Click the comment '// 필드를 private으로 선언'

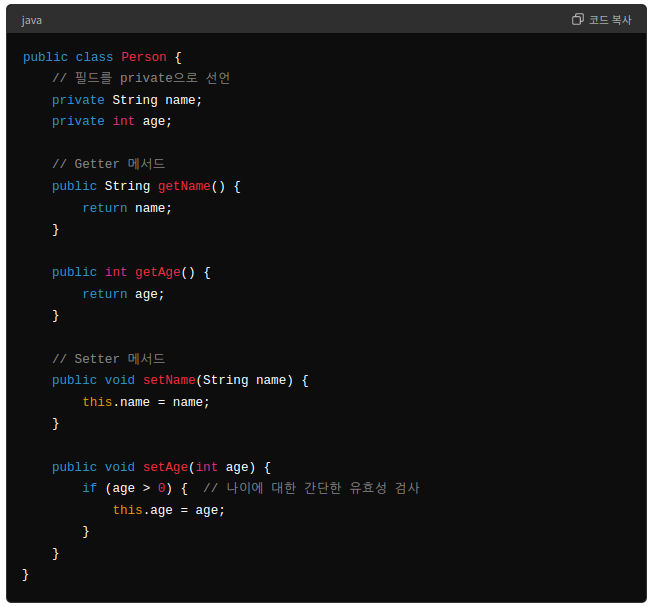pyautogui.click(x=141, y=78)
